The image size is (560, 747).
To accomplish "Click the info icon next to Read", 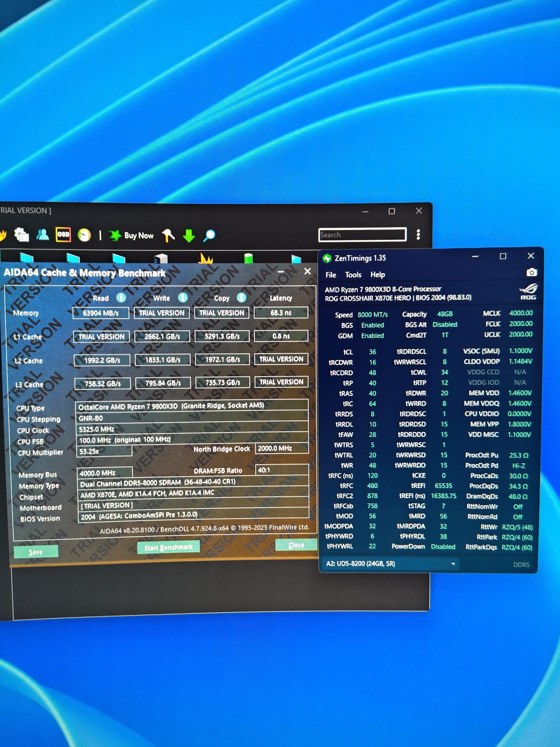I will (x=121, y=297).
